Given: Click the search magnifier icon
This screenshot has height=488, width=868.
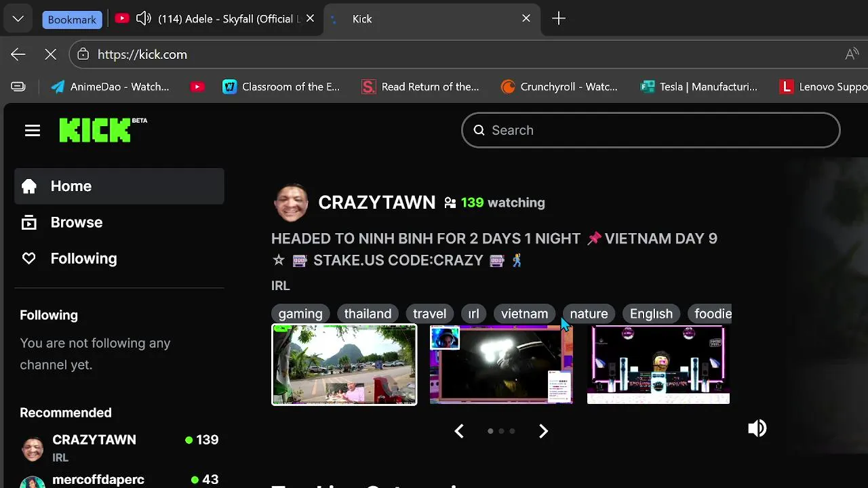Looking at the screenshot, I should pos(479,130).
